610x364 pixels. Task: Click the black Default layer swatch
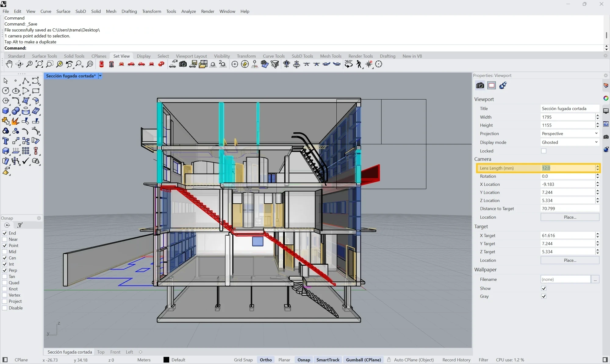166,360
